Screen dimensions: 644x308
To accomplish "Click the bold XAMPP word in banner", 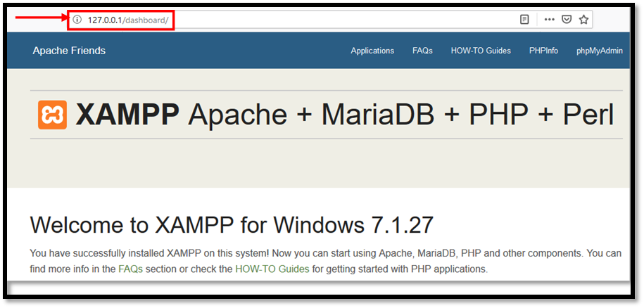I will pos(127,115).
